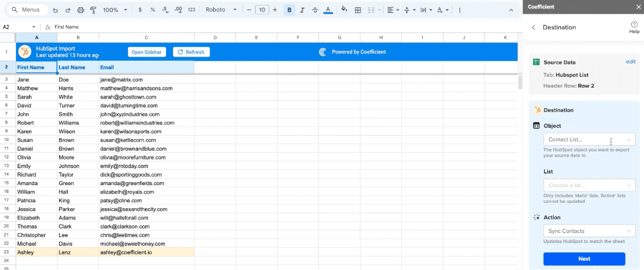Open the fill color bucket

[x=344, y=10]
